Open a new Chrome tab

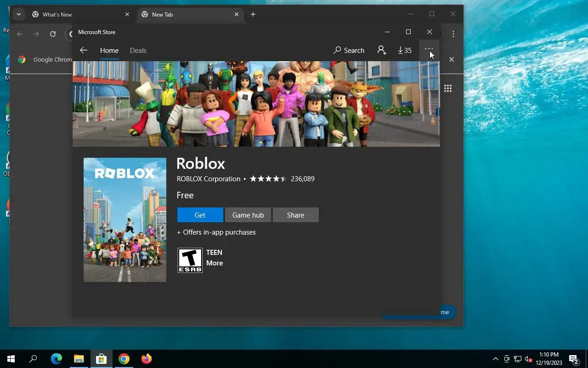coord(253,14)
